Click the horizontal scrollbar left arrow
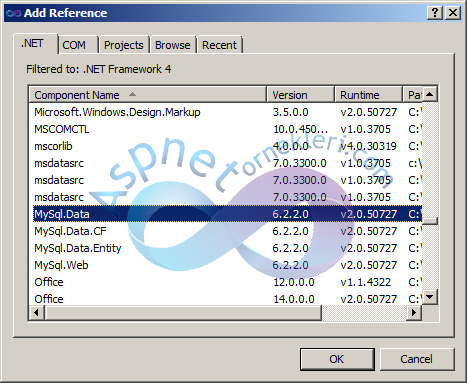This screenshot has width=467, height=383. pos(37,313)
